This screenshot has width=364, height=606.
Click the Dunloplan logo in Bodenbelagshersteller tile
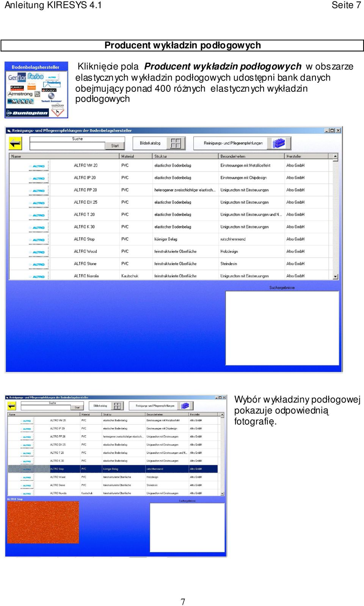[28, 113]
